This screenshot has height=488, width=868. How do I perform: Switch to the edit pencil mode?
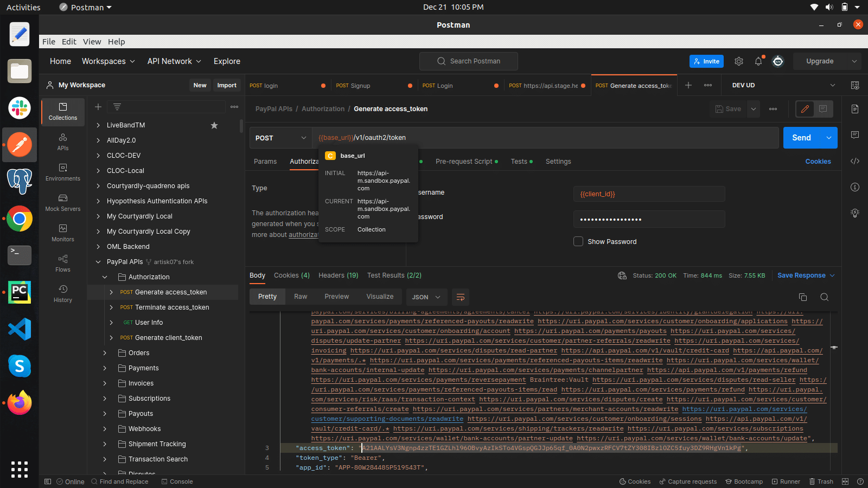click(x=805, y=109)
